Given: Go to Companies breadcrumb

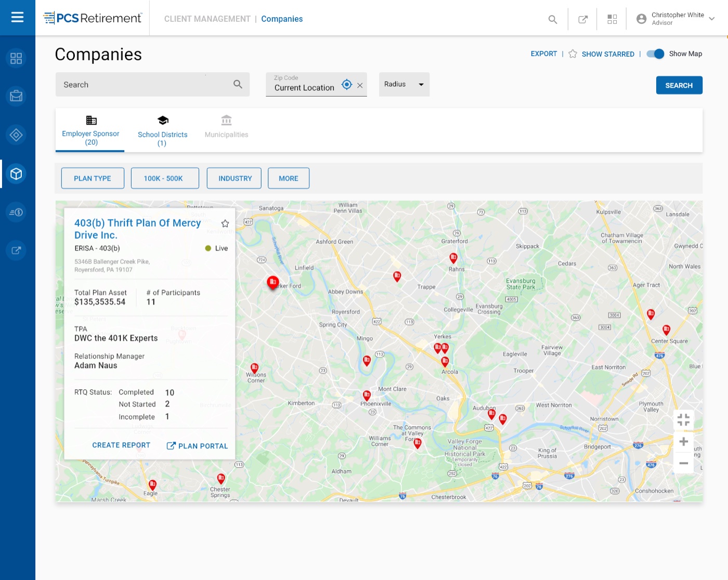Looking at the screenshot, I should [282, 19].
